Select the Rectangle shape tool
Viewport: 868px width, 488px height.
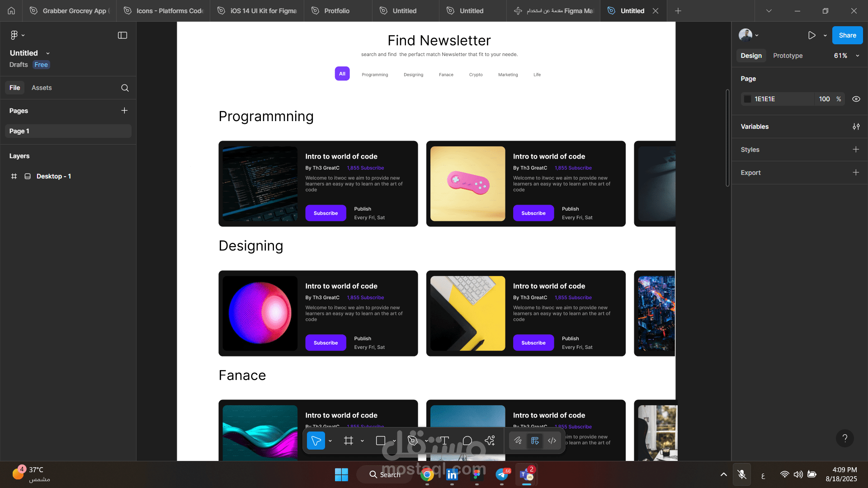(x=381, y=441)
